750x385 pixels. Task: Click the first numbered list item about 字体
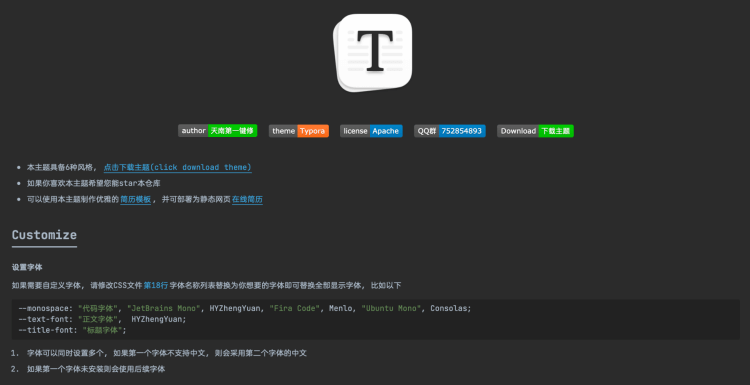166,353
